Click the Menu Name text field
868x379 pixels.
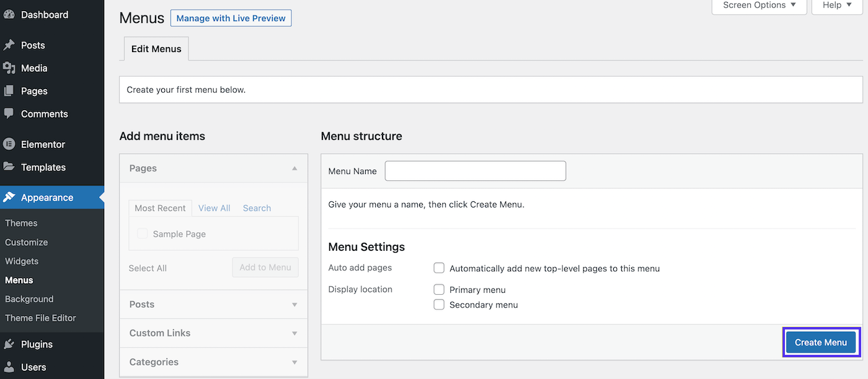pyautogui.click(x=475, y=171)
